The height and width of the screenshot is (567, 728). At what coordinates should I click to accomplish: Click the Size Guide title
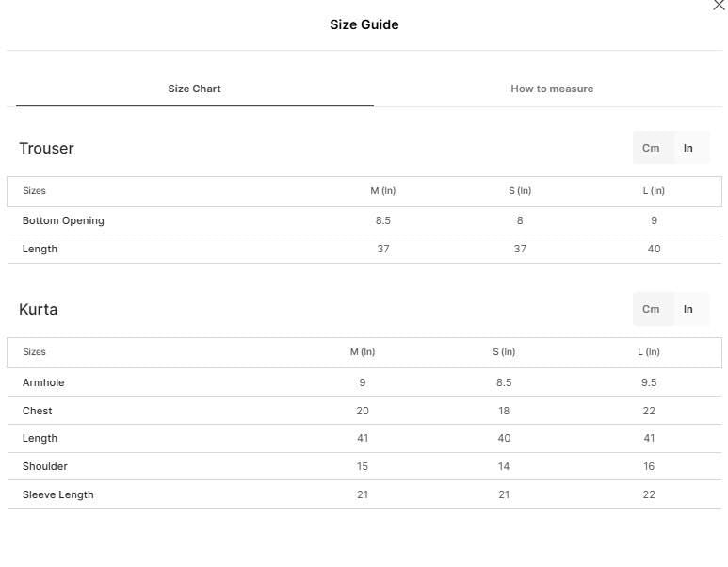[364, 24]
